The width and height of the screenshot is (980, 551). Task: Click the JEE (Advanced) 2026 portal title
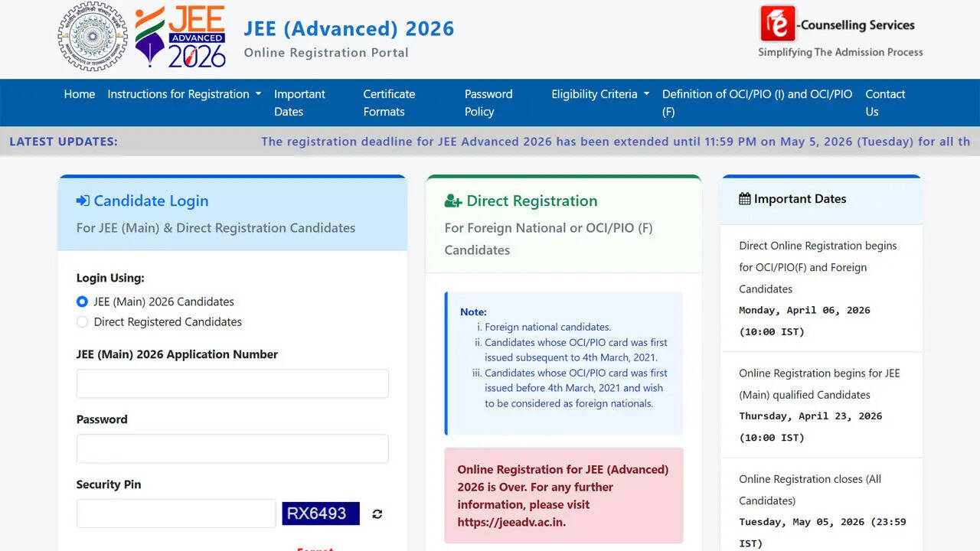[349, 29]
